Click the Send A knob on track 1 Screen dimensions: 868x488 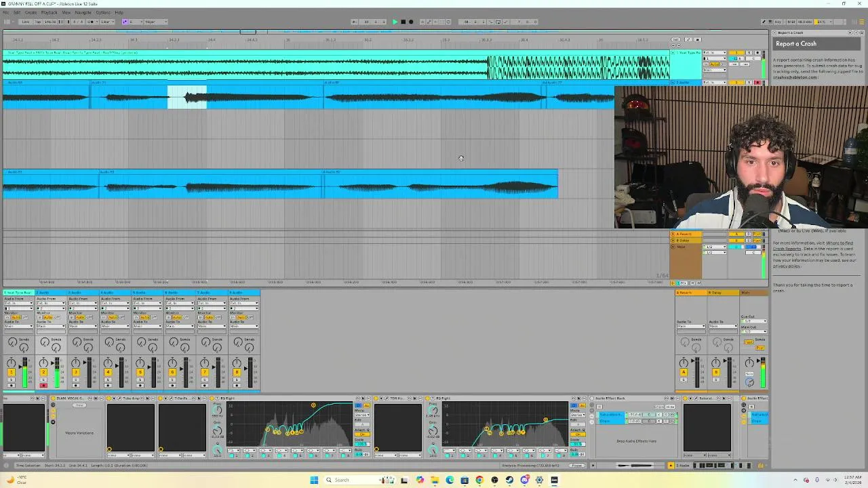click(x=12, y=342)
